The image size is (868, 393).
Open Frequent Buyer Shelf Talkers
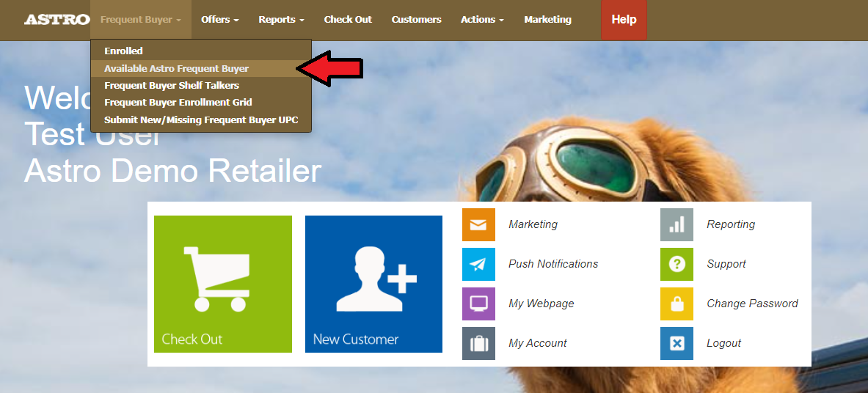(201, 86)
